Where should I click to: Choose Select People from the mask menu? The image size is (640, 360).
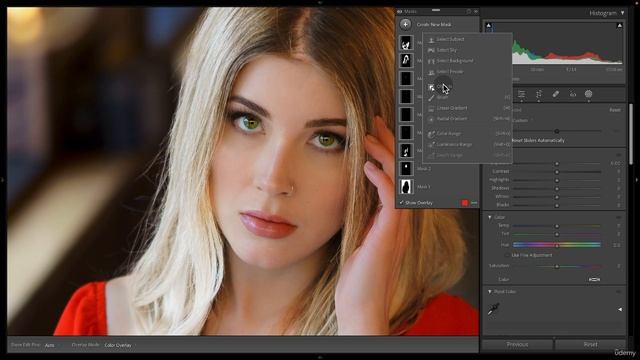(x=450, y=72)
